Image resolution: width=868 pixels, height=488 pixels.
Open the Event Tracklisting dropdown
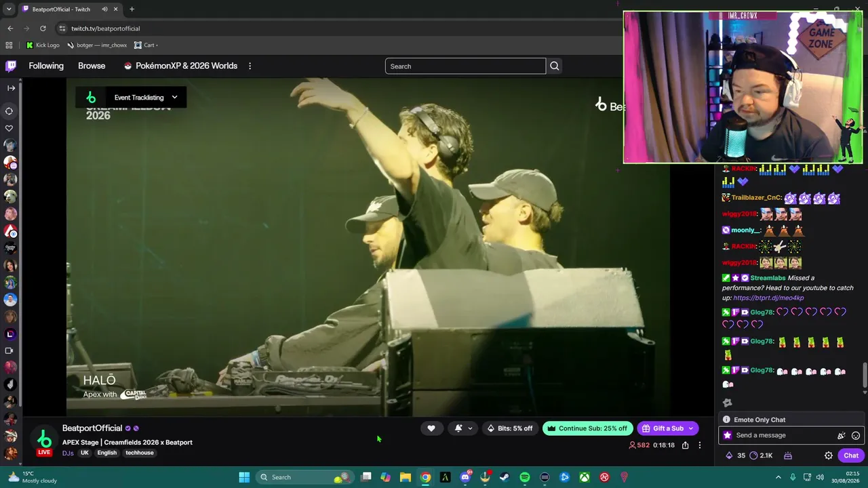132,98
